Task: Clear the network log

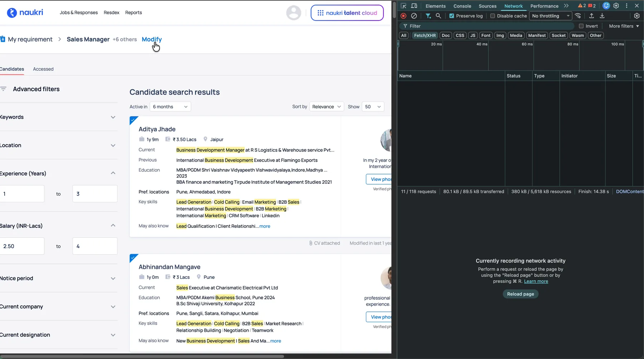Action: pos(414,16)
